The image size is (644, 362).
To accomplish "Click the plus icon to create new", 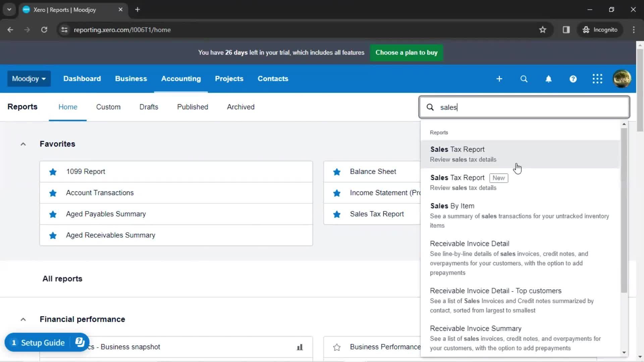I will pyautogui.click(x=499, y=79).
